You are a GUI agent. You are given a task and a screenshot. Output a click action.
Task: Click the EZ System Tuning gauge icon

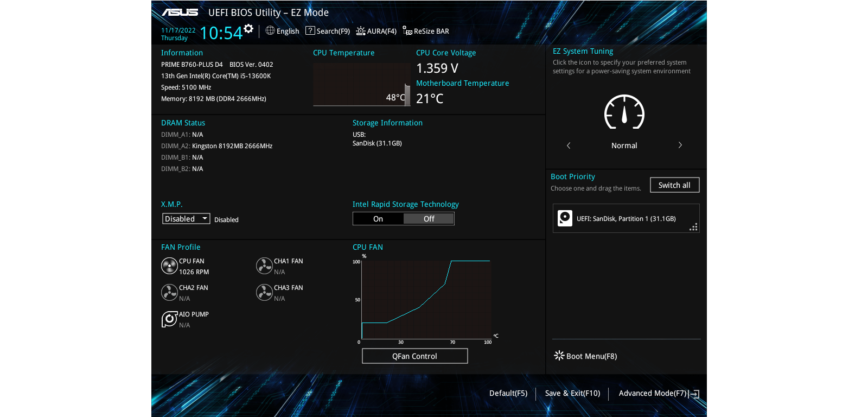coord(624,112)
